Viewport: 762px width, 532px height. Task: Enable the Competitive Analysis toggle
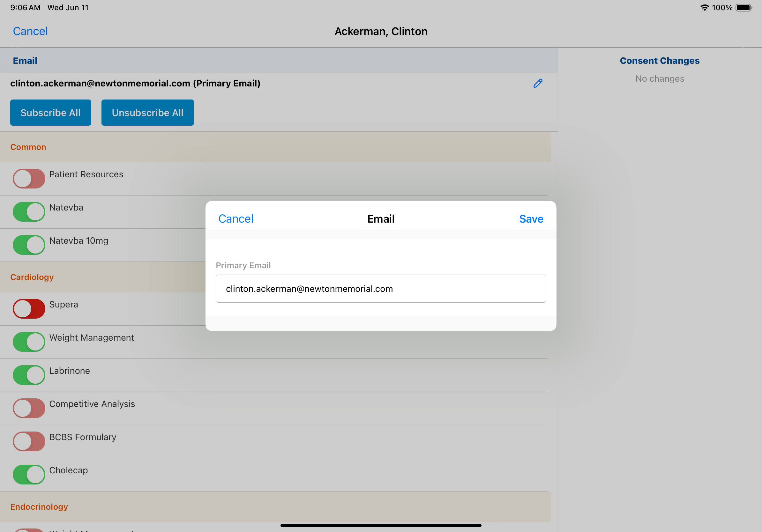tap(29, 408)
